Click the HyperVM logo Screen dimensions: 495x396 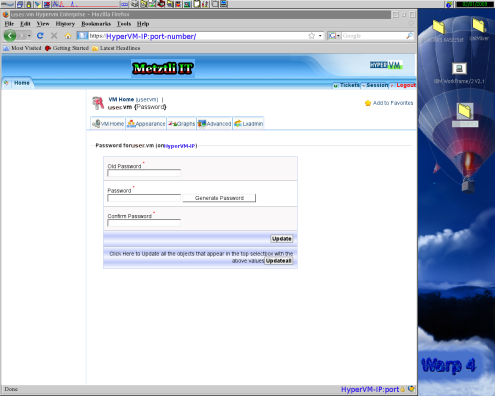[x=386, y=65]
